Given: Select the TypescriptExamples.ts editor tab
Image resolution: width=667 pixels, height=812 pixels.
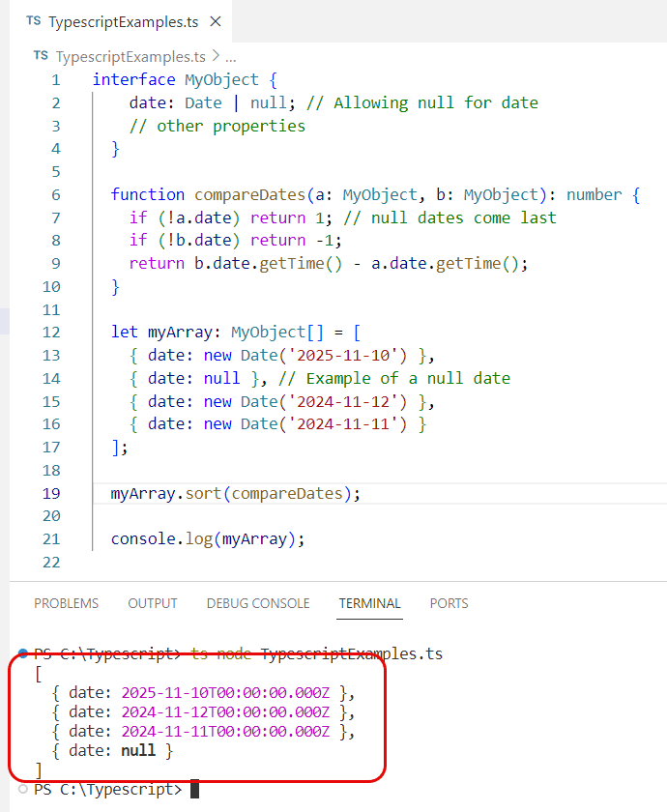Looking at the screenshot, I should click(121, 21).
